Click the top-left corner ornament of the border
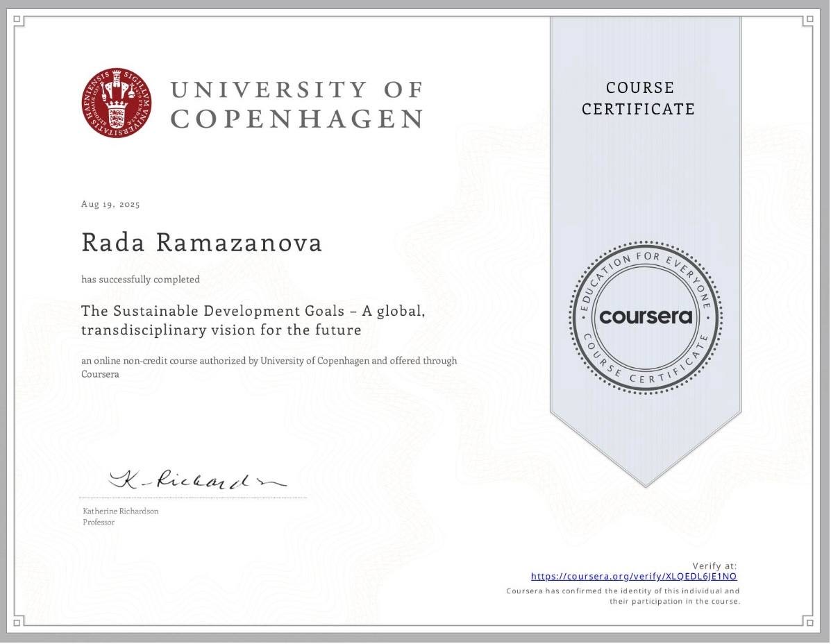 [19, 21]
